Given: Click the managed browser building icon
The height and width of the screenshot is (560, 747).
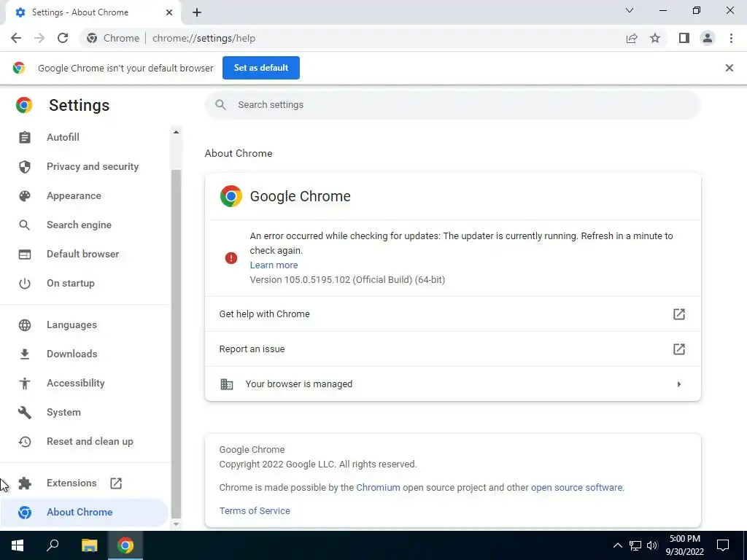Looking at the screenshot, I should [227, 384].
